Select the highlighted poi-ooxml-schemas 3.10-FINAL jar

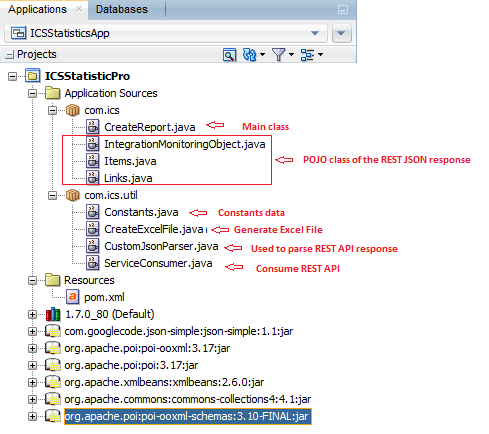tap(188, 416)
